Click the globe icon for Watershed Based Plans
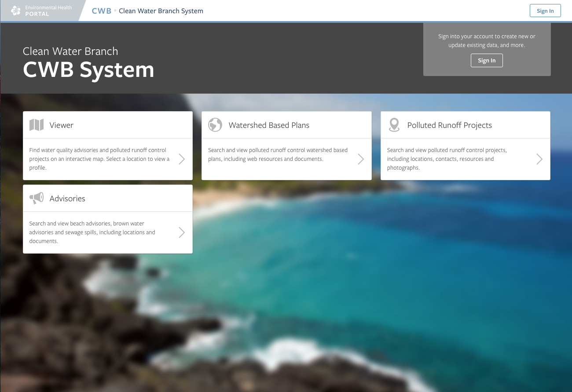572x392 pixels. 215,125
